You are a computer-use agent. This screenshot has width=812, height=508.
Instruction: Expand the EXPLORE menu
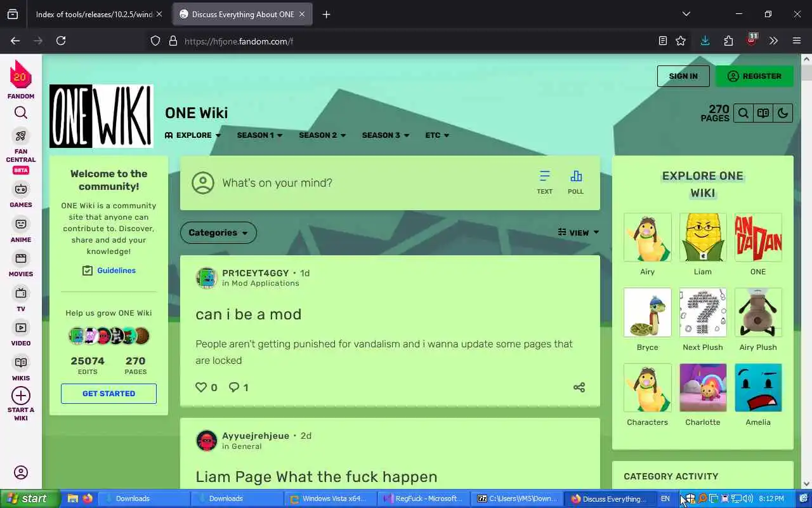tap(193, 135)
